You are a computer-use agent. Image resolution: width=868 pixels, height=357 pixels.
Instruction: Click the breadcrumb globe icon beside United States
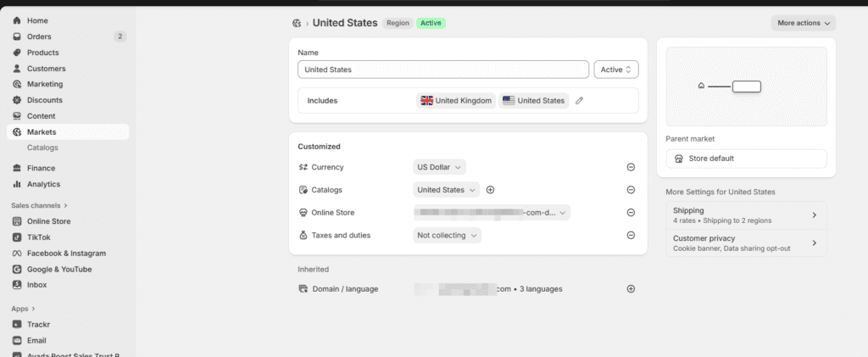pos(297,23)
